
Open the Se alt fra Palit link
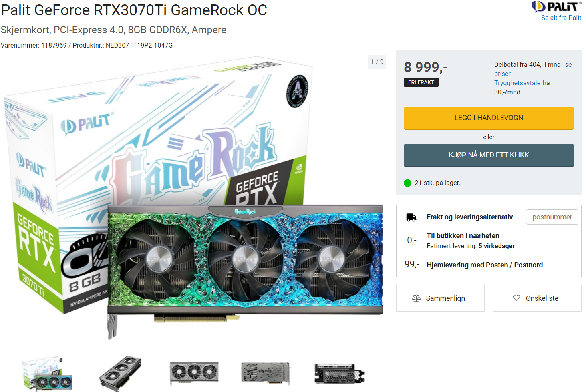561,18
